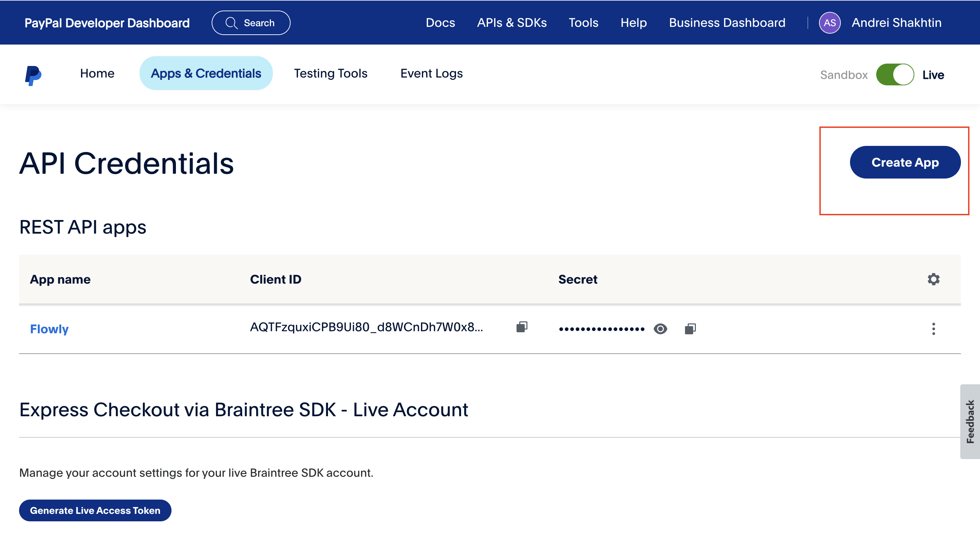This screenshot has width=980, height=555.
Task: Open the Flowly app link
Action: click(49, 329)
